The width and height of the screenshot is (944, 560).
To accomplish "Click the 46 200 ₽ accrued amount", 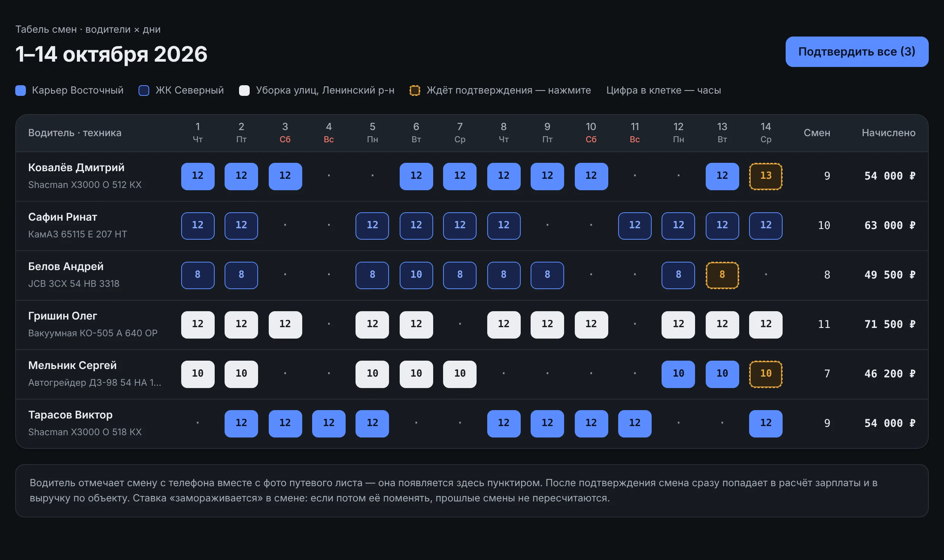I will (x=890, y=374).
